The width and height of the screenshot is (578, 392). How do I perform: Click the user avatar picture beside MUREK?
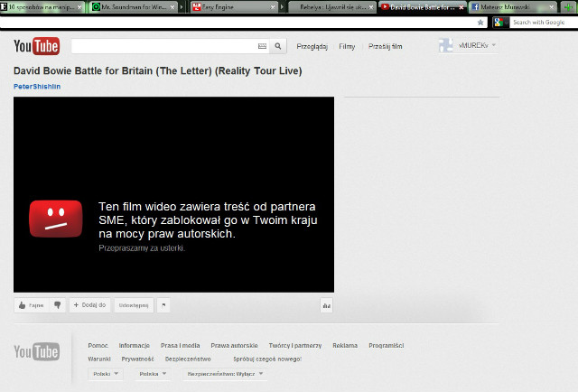pos(445,45)
